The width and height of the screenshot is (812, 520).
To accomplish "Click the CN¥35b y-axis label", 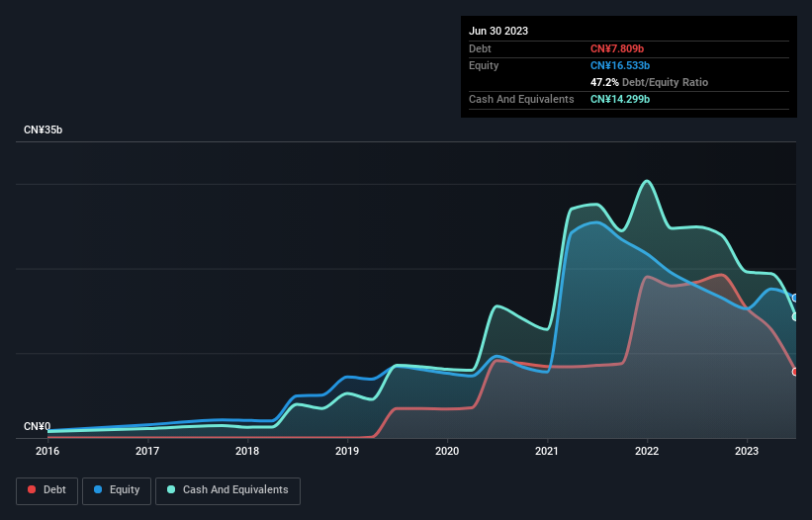I will point(43,130).
